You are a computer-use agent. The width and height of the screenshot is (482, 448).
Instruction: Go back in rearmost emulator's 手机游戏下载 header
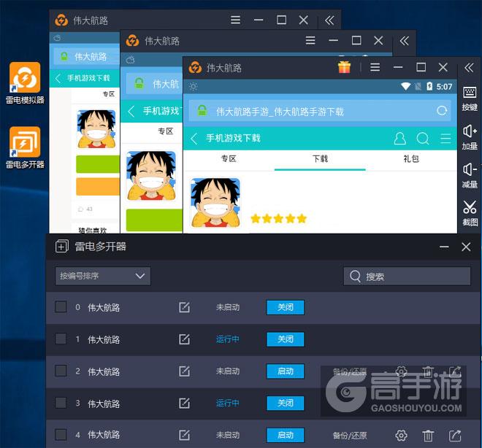pyautogui.click(x=58, y=78)
